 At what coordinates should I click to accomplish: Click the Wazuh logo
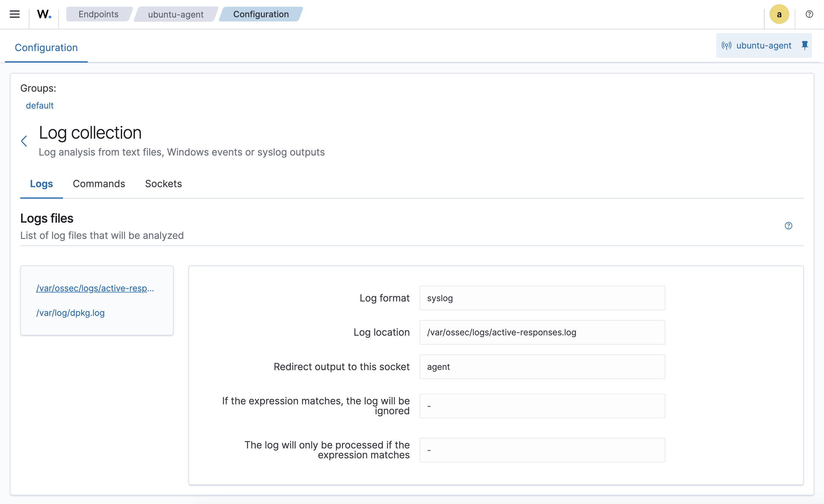pyautogui.click(x=43, y=14)
